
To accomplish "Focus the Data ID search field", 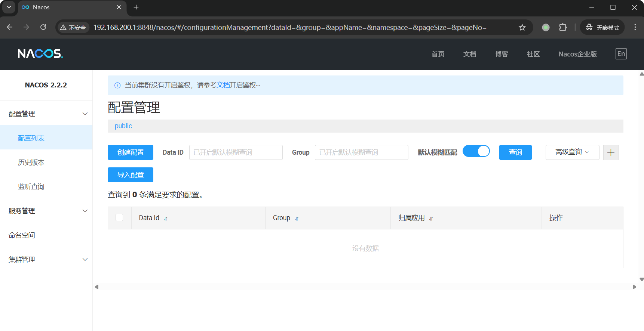I will click(236, 152).
